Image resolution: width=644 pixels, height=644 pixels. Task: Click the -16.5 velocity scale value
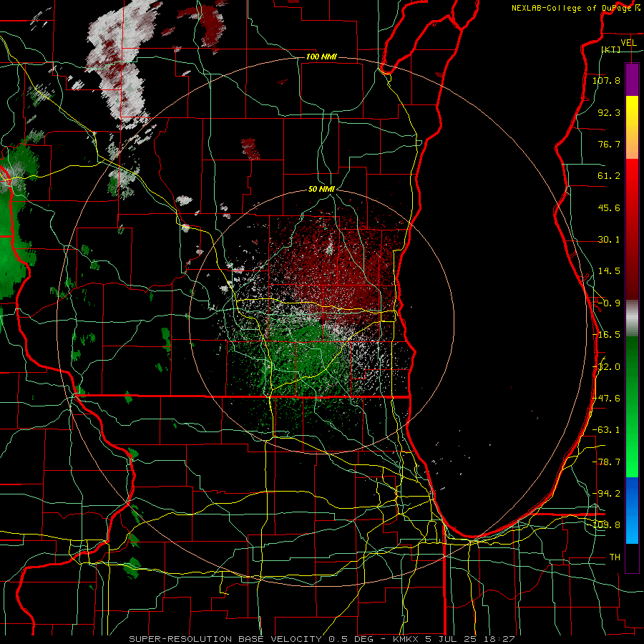tap(606, 335)
